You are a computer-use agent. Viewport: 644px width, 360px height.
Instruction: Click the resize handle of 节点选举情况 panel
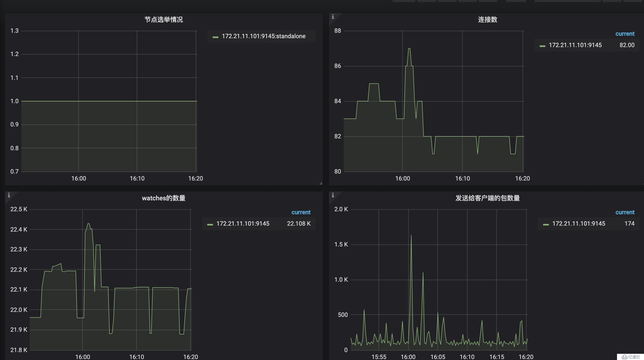(321, 183)
